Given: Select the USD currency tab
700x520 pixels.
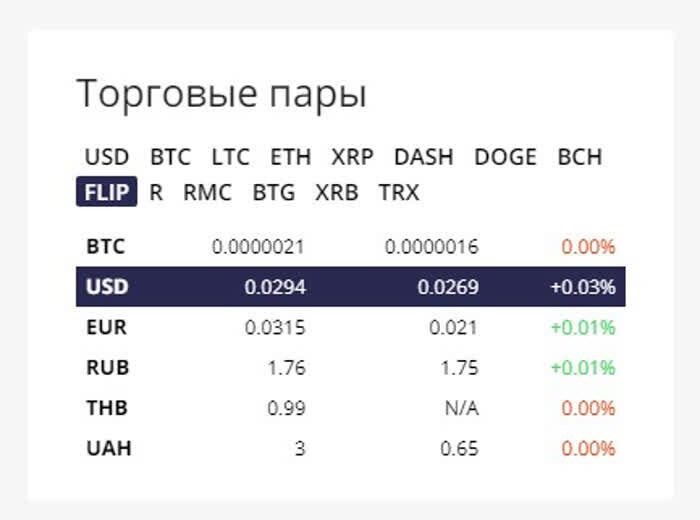Looking at the screenshot, I should click(x=107, y=157).
